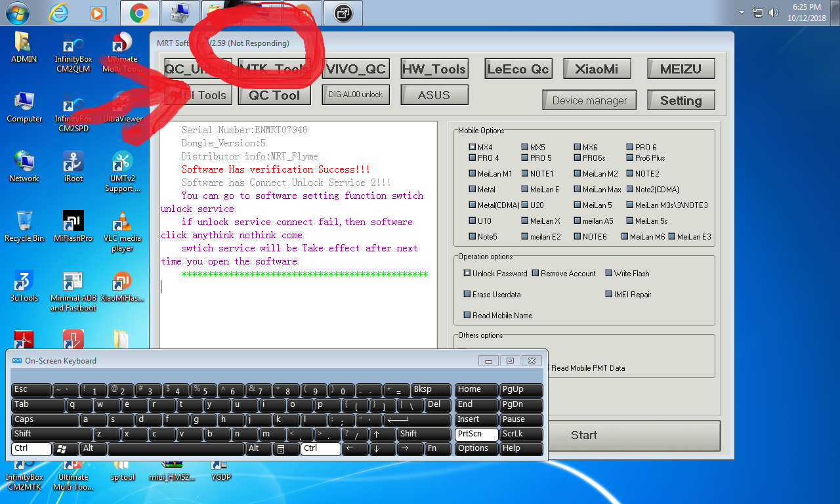Open the MTK_Tools section
840x504 pixels.
coord(274,69)
